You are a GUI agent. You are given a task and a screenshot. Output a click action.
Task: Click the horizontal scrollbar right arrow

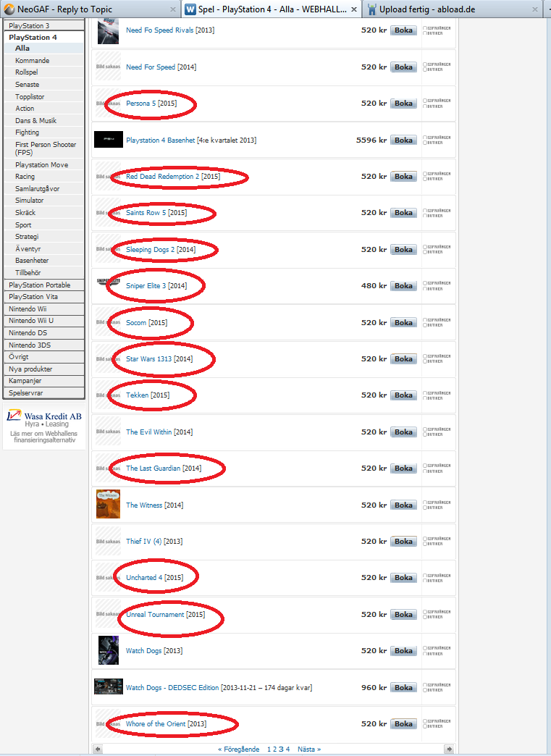pyautogui.click(x=449, y=749)
